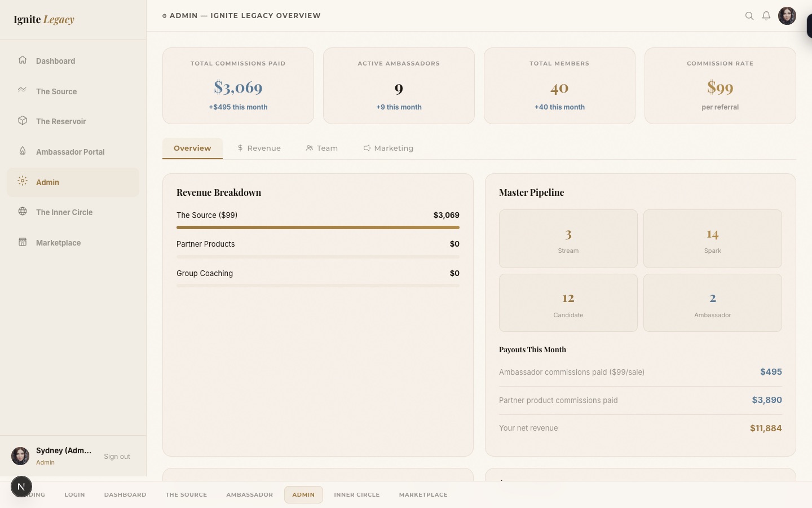The width and height of the screenshot is (812, 508).
Task: Click The Source revenue progress bar
Action: [318, 227]
